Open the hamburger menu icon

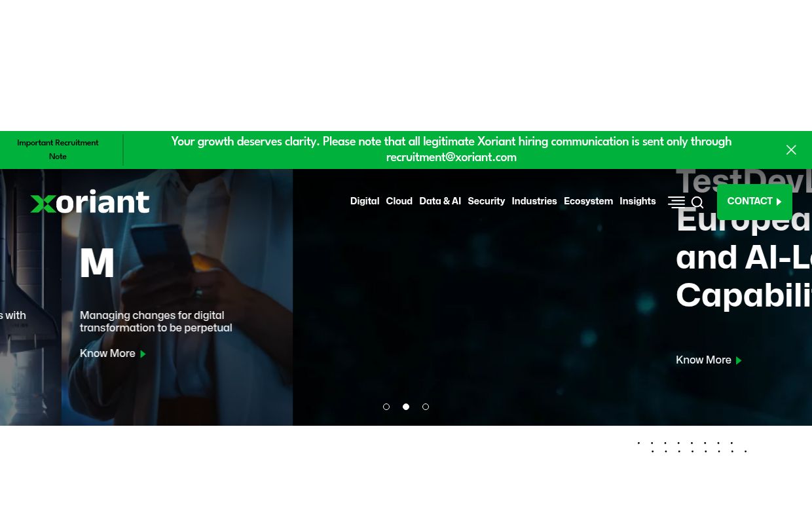[x=676, y=202]
